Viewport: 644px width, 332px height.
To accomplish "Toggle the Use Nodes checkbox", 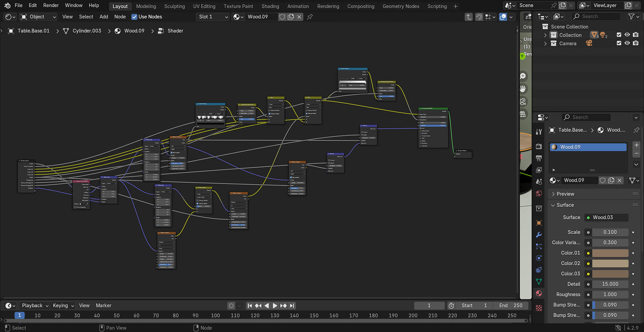I will coord(134,17).
